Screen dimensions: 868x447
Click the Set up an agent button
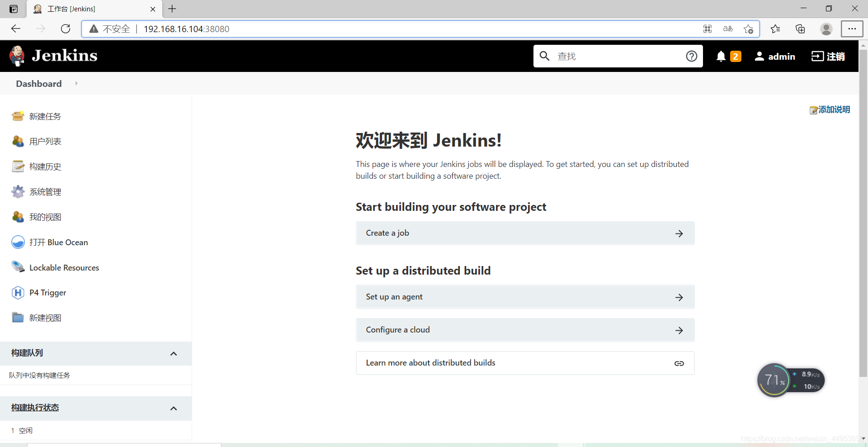tap(525, 297)
